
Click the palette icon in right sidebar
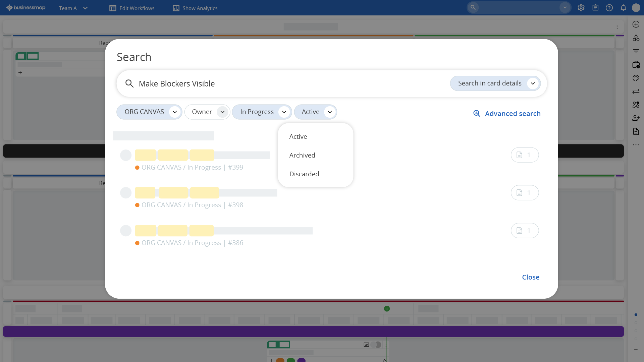click(x=636, y=78)
